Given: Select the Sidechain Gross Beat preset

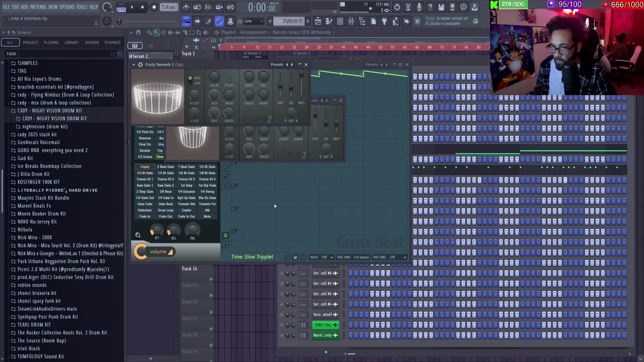Looking at the screenshot, I should [x=145, y=210].
